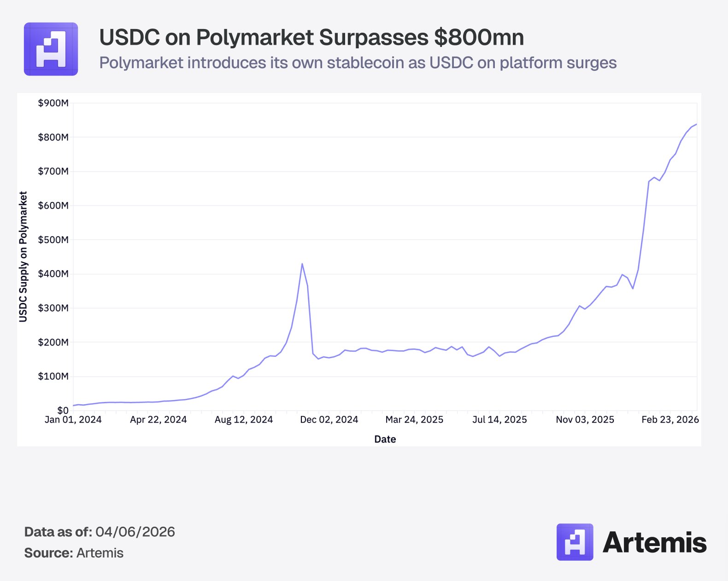The image size is (728, 581).
Task: Click the Artemis wordmark in the footer
Action: (x=654, y=542)
